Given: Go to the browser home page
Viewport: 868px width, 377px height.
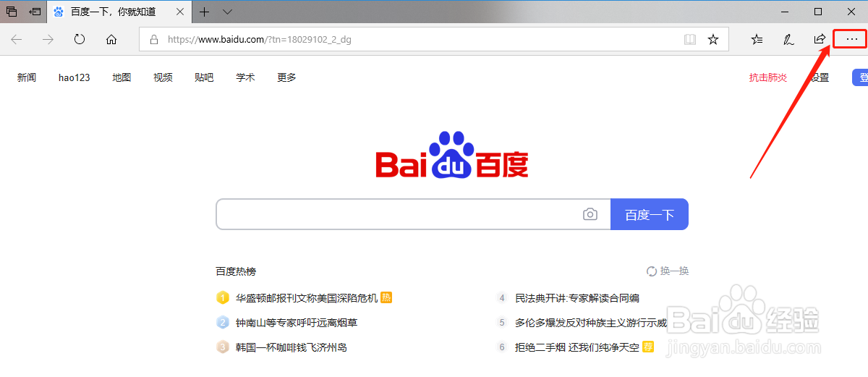Looking at the screenshot, I should tap(111, 40).
